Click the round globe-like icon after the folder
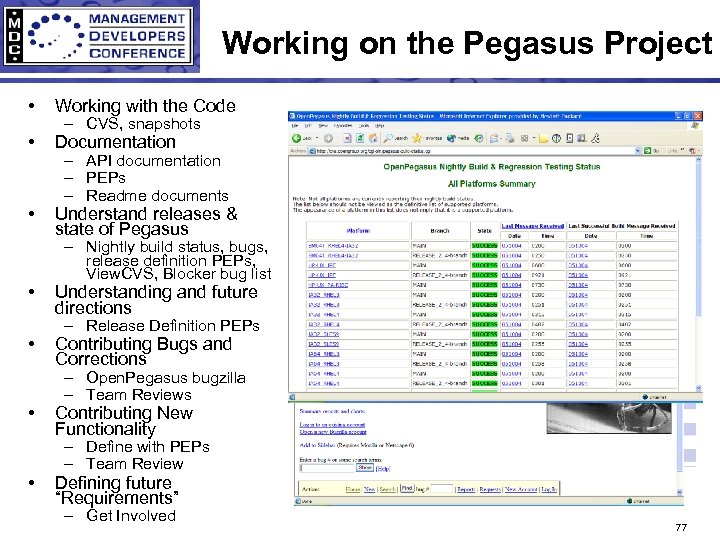720x540 pixels. coord(556,138)
